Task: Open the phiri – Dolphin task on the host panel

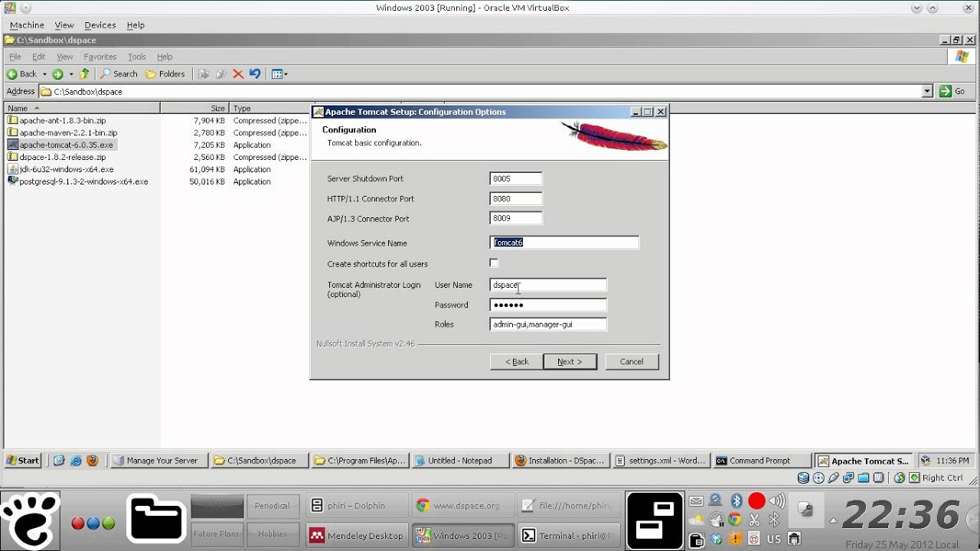Action: (357, 505)
